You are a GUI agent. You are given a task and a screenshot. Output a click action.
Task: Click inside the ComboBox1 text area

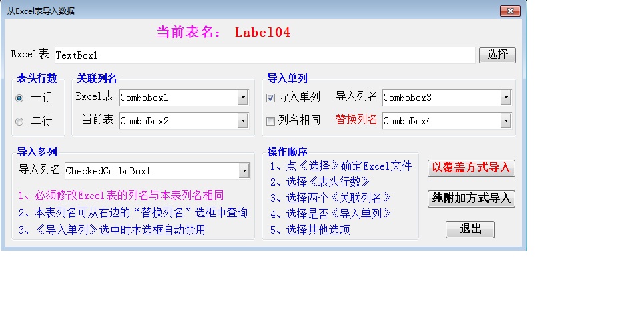pos(178,98)
